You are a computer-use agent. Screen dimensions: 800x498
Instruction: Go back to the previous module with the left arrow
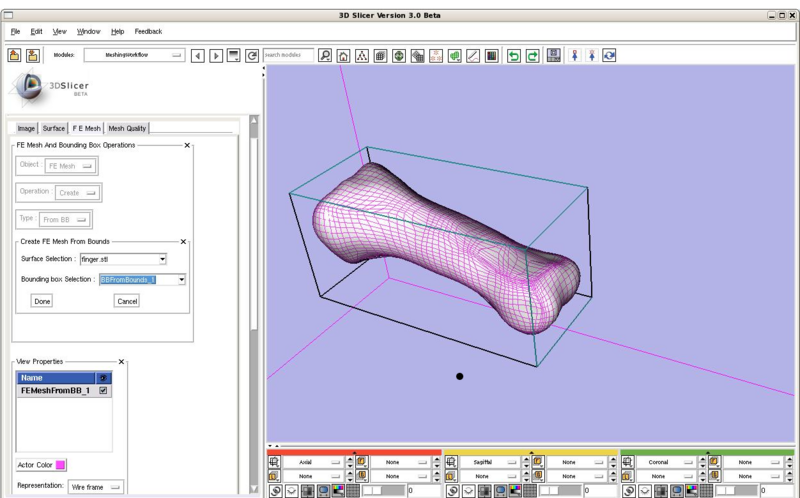point(198,55)
